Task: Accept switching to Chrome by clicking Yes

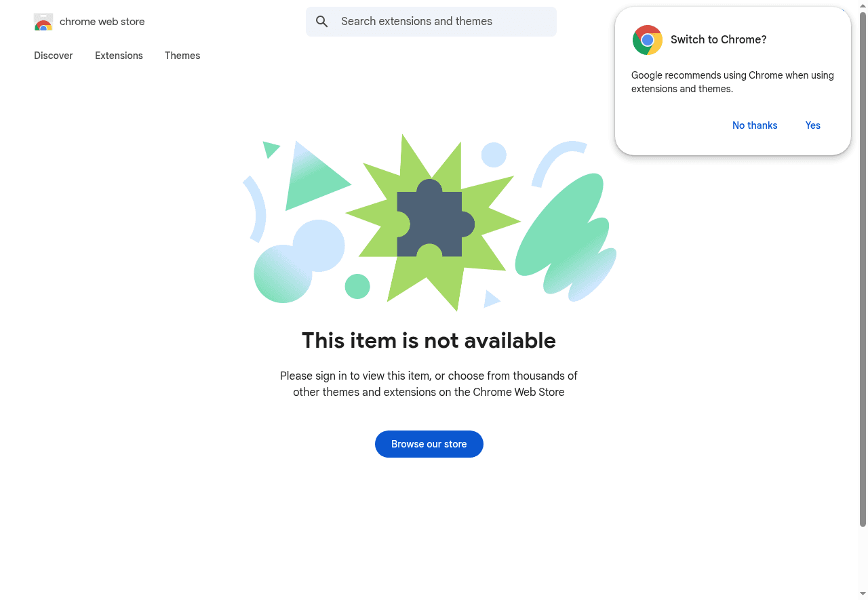Action: (812, 125)
